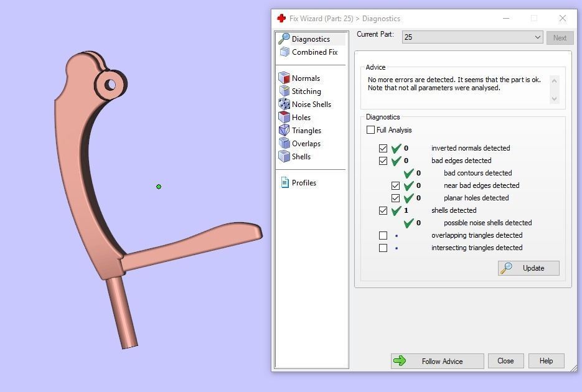Uncheck shells detected checkbox

383,211
